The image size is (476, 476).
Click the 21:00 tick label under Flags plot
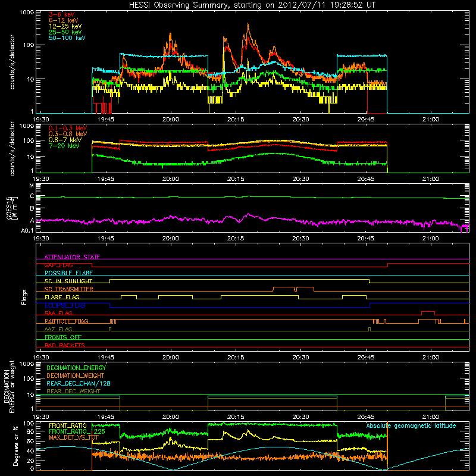(x=431, y=357)
